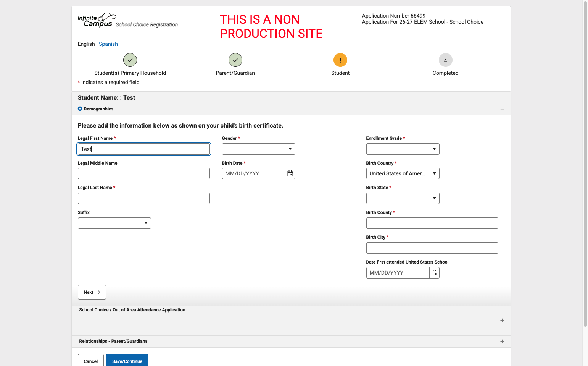The height and width of the screenshot is (366, 588).
Task: Focus the Birth City field
Action: tap(432, 248)
